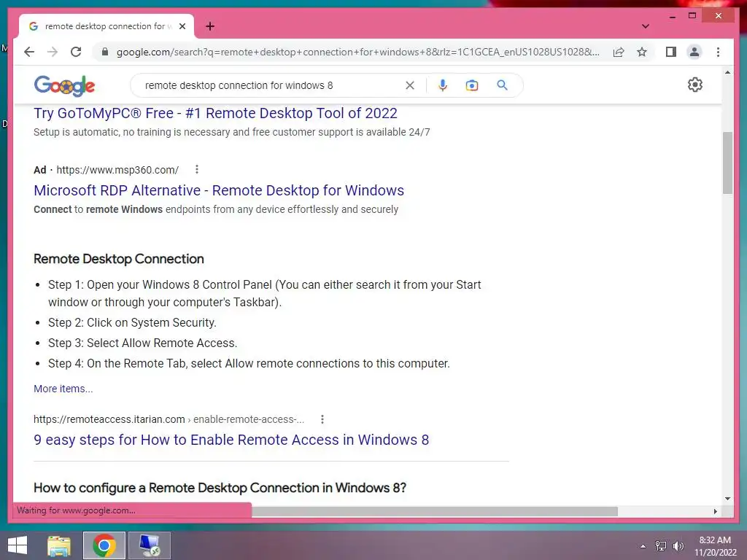Expand the tab search chevron
Screen dimensions: 747x560
pos(646,26)
